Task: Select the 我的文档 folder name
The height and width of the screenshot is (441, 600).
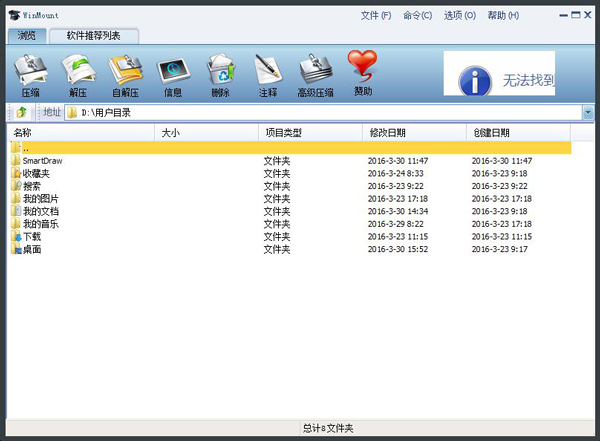Action: (x=41, y=211)
